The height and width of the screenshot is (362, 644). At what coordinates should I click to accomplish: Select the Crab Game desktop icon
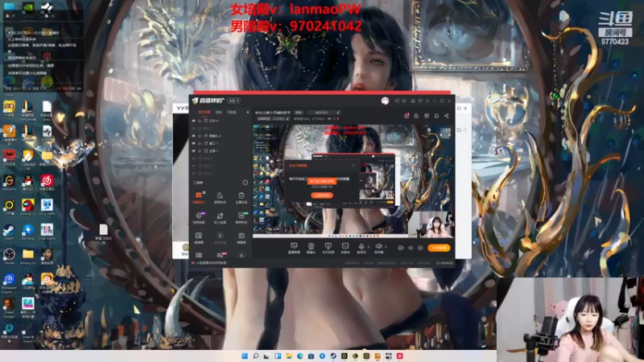pos(47,230)
